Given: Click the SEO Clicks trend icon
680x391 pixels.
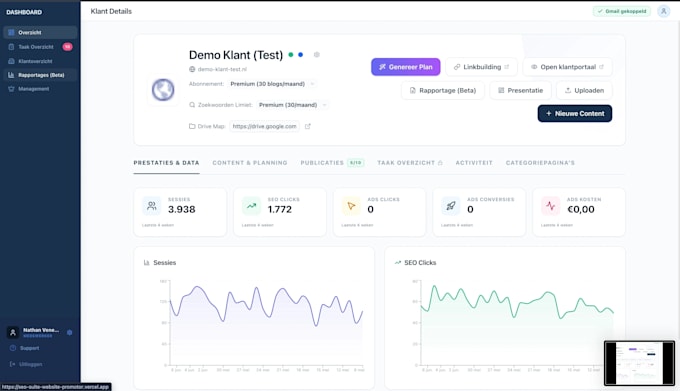Looking at the screenshot, I should [252, 206].
